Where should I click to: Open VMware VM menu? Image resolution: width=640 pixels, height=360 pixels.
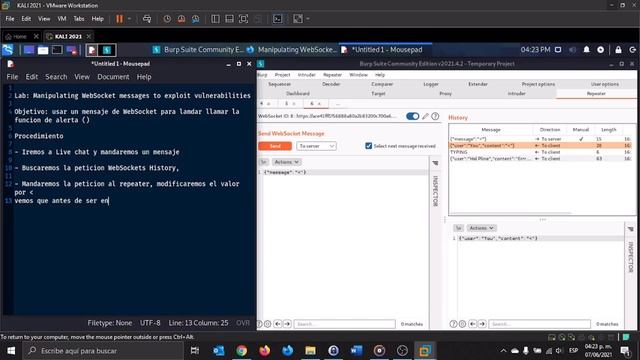[62, 19]
